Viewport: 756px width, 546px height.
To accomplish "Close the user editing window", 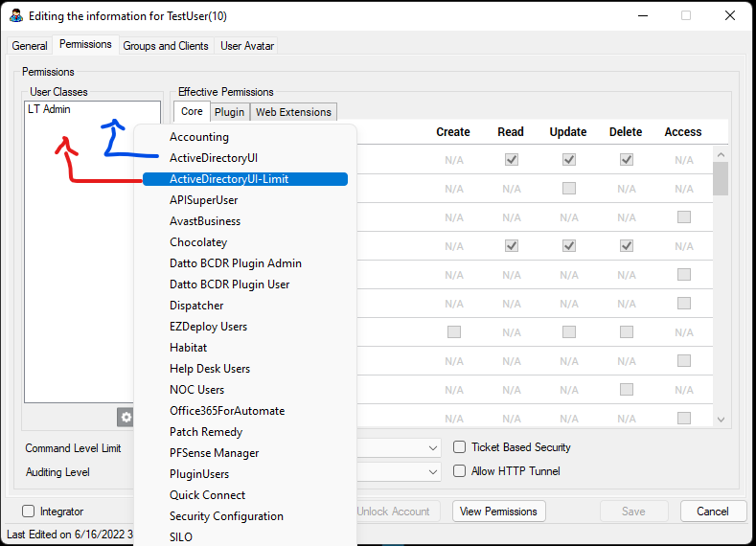I will [730, 15].
